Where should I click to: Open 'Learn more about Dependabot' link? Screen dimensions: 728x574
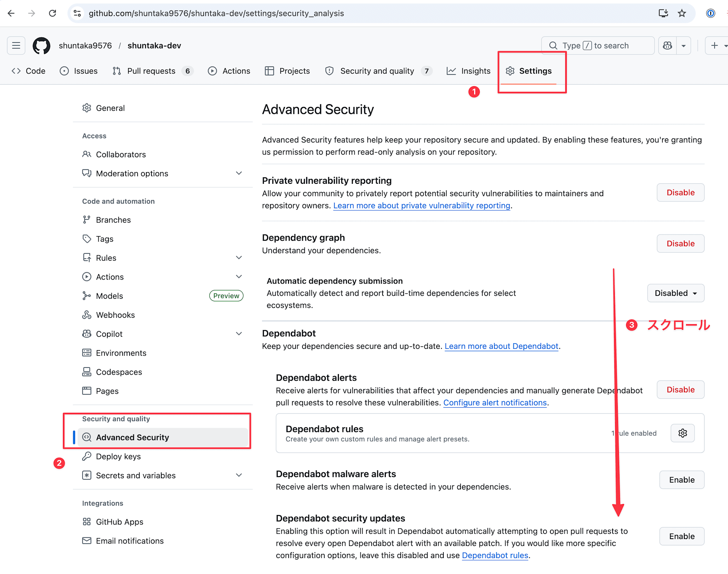pos(501,346)
